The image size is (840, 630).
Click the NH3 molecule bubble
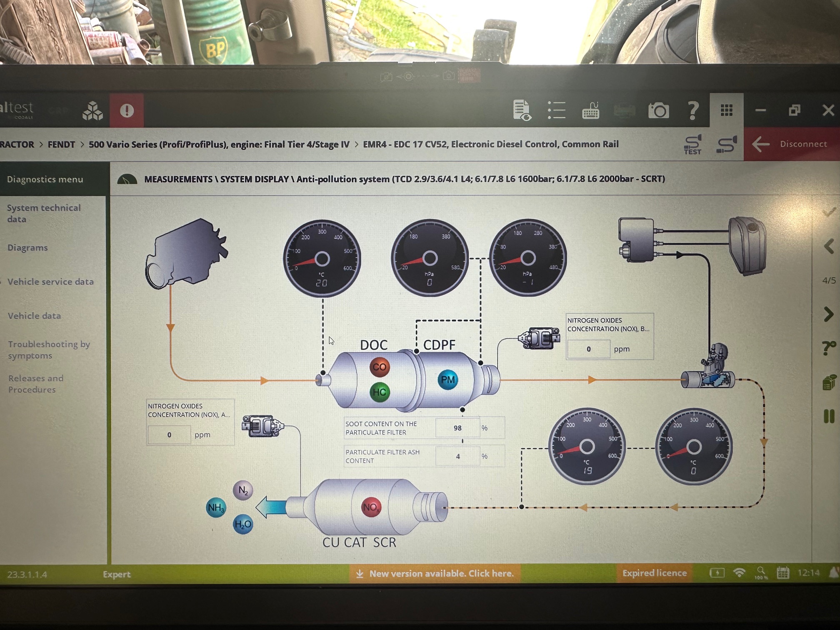point(216,507)
